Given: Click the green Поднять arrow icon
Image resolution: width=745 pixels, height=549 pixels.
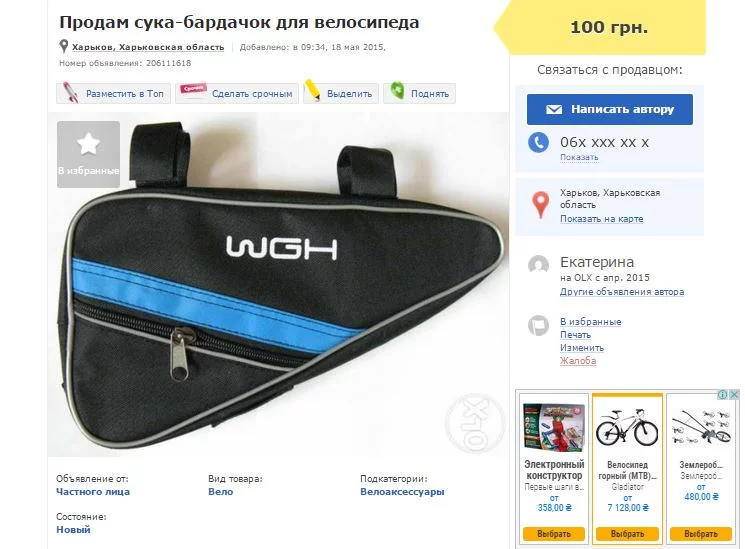Looking at the screenshot, I should (397, 90).
